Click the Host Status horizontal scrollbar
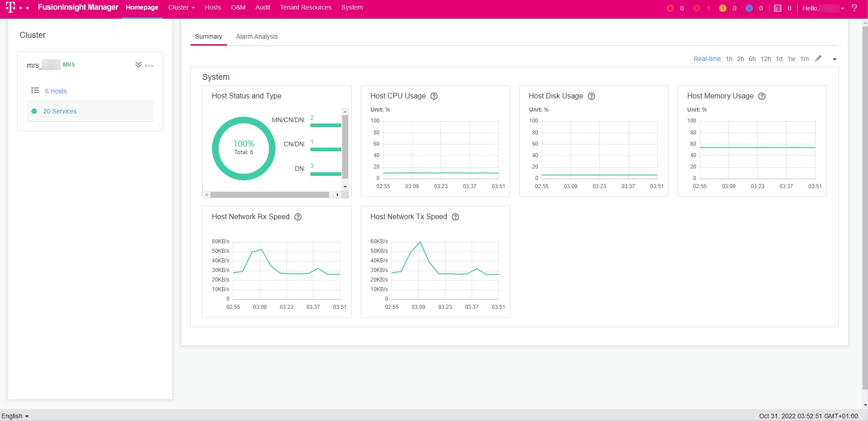Screen dimensions: 868x421 (270, 195)
